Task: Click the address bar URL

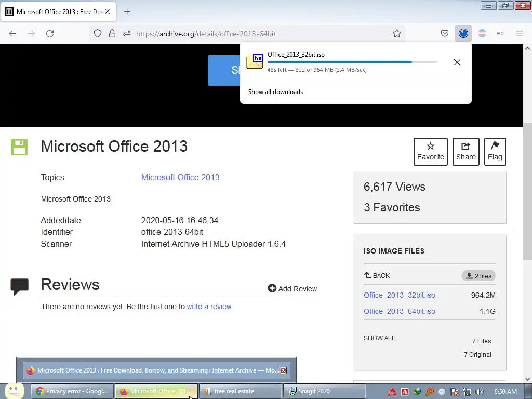Action: tap(206, 34)
